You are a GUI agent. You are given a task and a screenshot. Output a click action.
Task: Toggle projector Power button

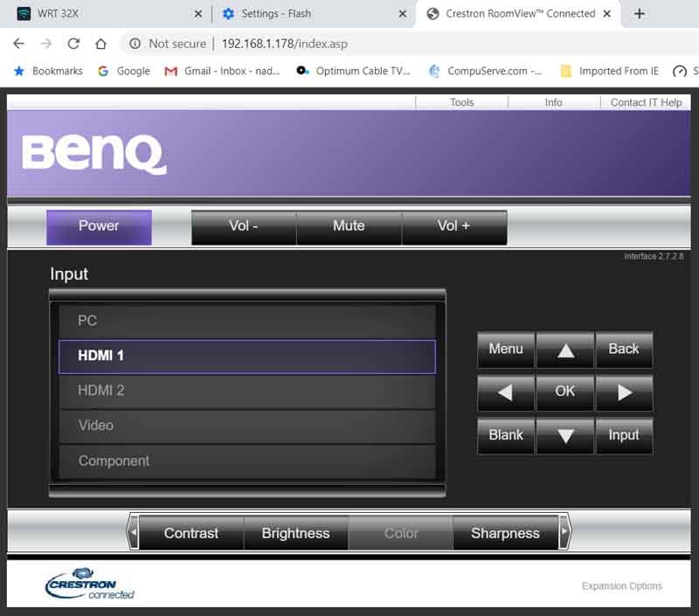pos(99,227)
